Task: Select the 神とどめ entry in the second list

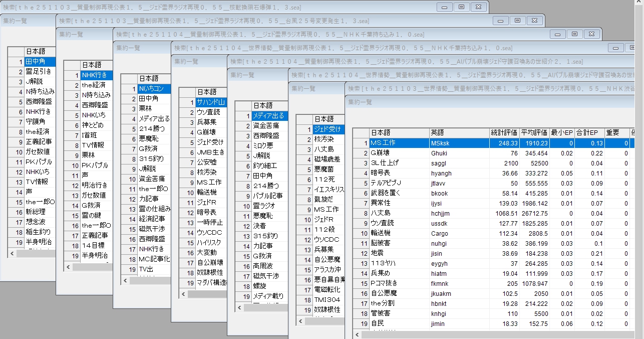Action: 95,125
